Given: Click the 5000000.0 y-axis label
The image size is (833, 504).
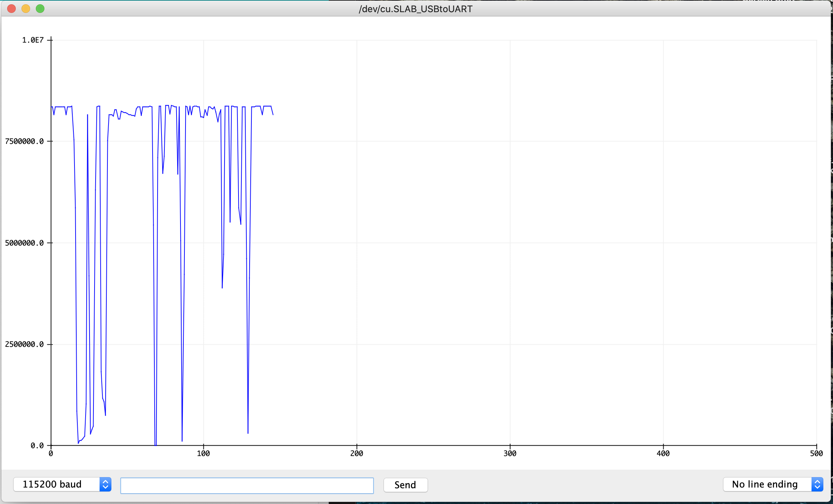Looking at the screenshot, I should [24, 243].
